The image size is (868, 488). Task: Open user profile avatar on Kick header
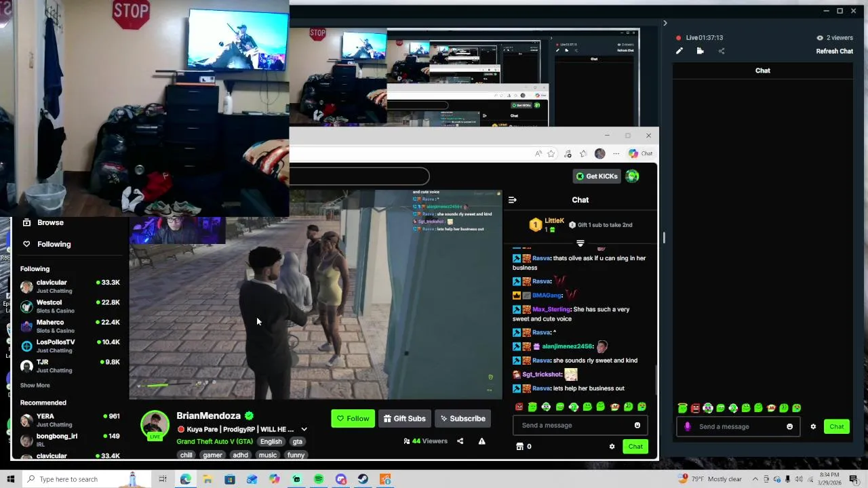click(632, 176)
